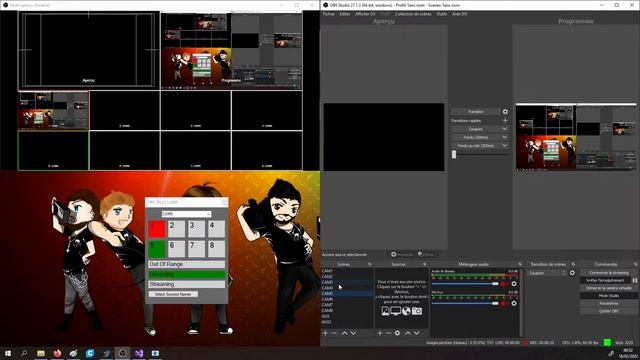The width and height of the screenshot is (640, 360).
Task: Open Transition settings gear in studio mode
Action: [x=505, y=111]
